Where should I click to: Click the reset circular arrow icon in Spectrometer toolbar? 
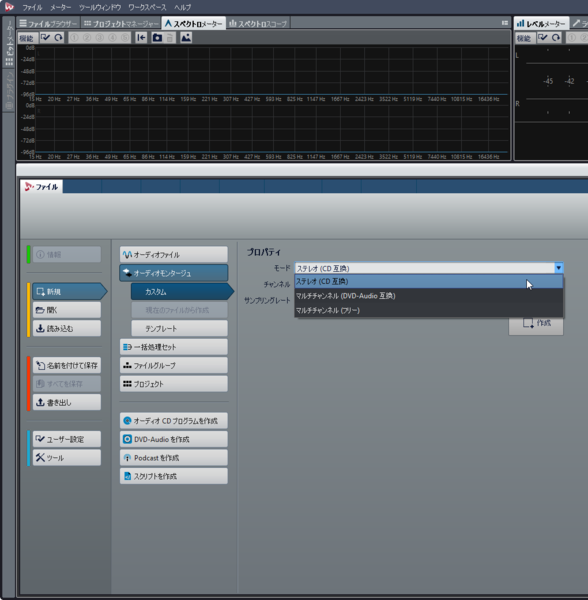[58, 38]
